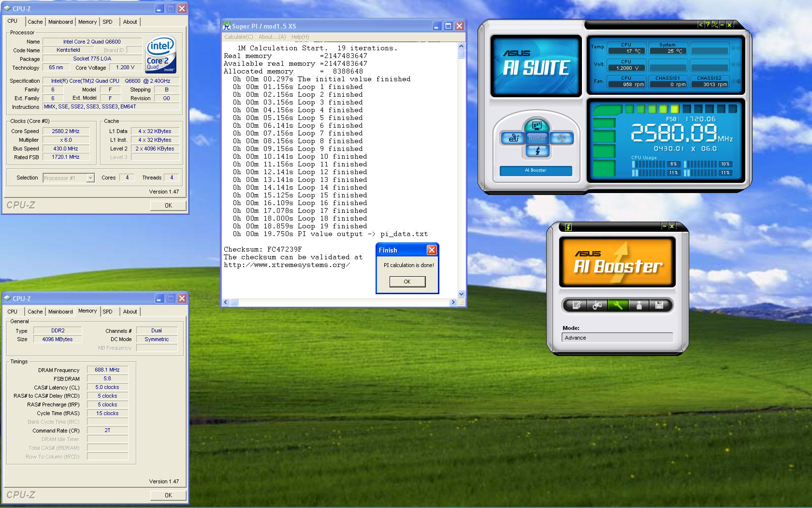Minimize the AI Suite window
The image size is (812, 508).
click(722, 25)
